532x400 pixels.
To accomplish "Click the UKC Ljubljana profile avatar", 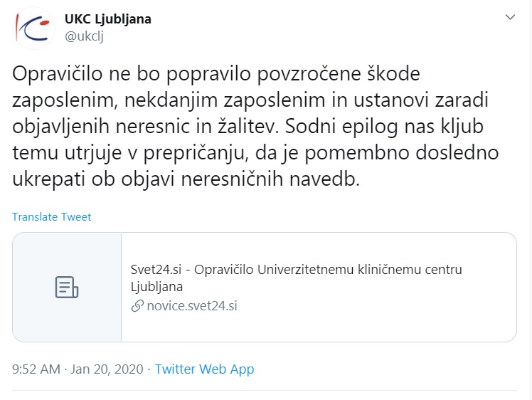I will coord(35,28).
